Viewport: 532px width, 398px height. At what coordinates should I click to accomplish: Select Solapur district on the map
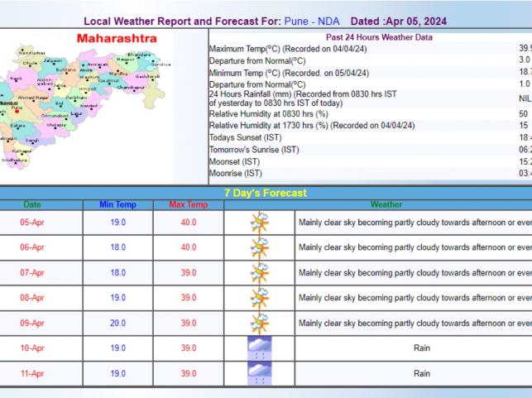(55, 126)
